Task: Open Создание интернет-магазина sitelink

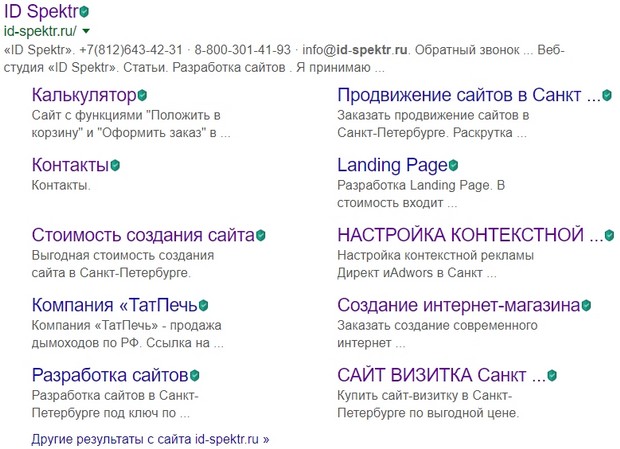Action: [459, 305]
